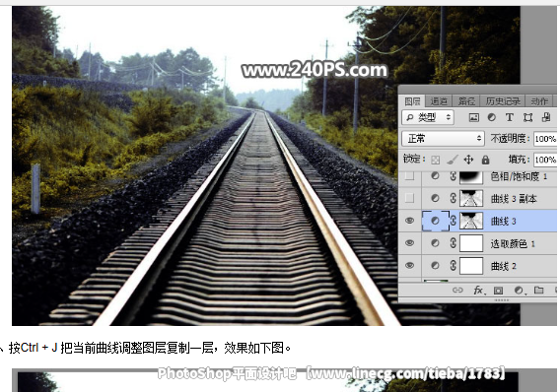The image size is (560, 392).
Task: Click adjustment icon of 色相/饱和度 1 layer
Action: click(435, 176)
